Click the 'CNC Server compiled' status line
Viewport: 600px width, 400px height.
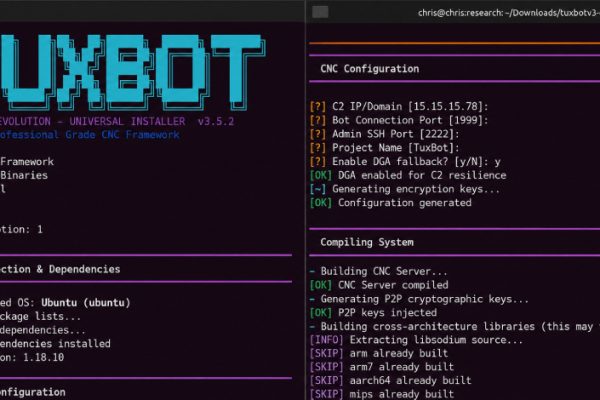pyautogui.click(x=379, y=285)
